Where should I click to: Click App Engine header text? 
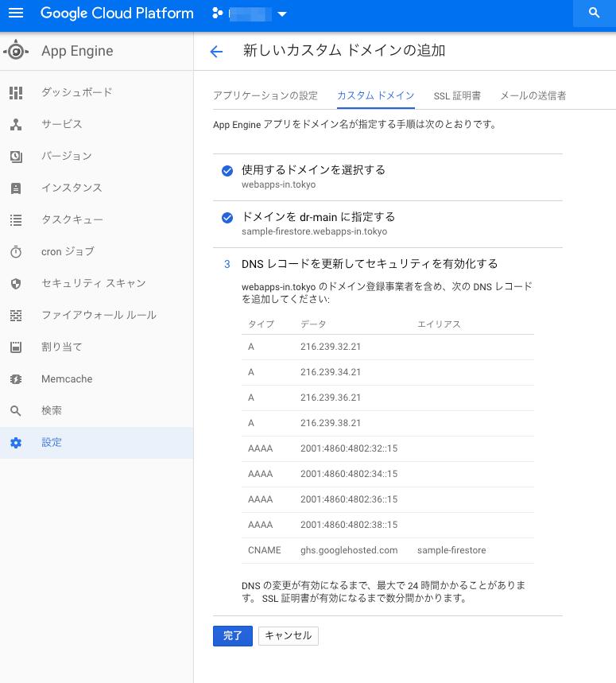77,51
